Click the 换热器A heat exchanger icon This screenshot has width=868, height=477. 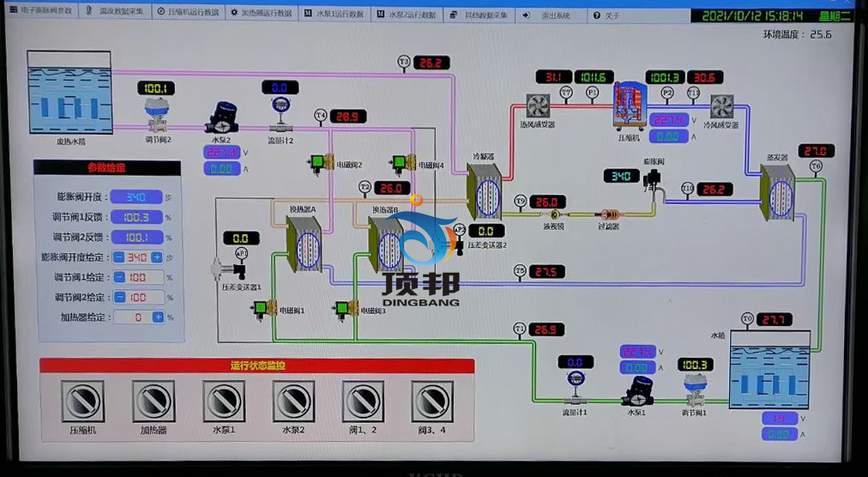point(304,245)
